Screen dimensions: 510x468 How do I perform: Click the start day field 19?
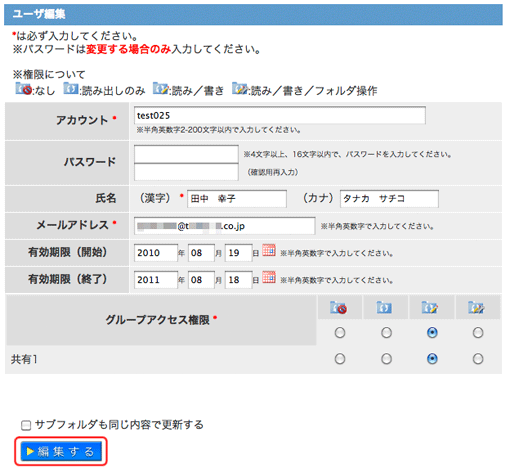point(238,253)
